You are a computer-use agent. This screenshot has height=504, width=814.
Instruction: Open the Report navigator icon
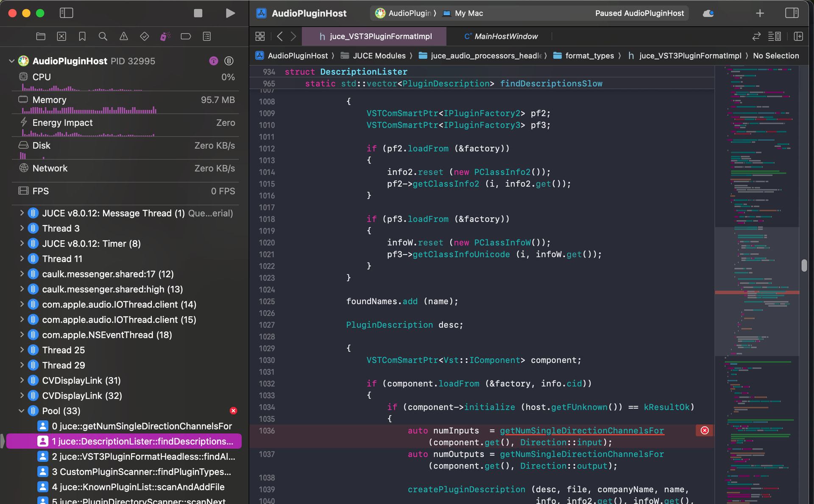206,36
